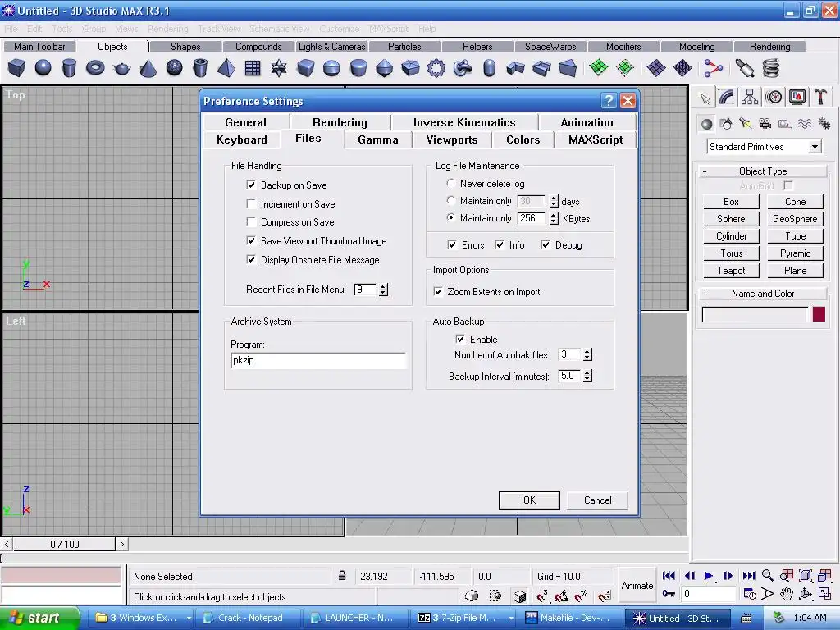The height and width of the screenshot is (630, 840).
Task: Toggle the Errors log checkbox
Action: coord(452,244)
